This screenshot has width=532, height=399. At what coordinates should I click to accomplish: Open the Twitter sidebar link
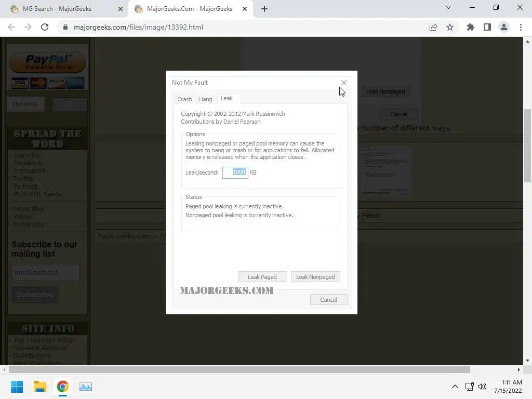[24, 179]
